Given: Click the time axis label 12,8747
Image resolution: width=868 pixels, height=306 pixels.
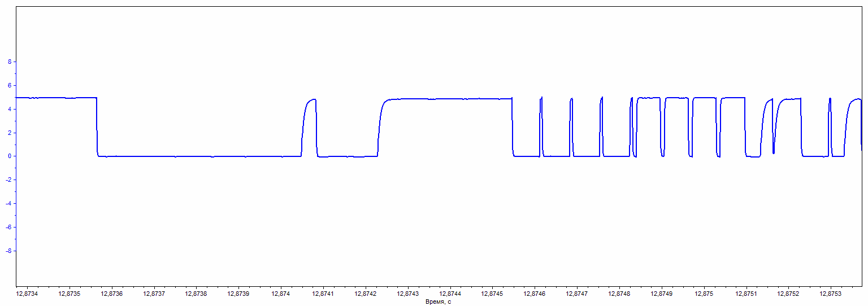Looking at the screenshot, I should [x=578, y=294].
